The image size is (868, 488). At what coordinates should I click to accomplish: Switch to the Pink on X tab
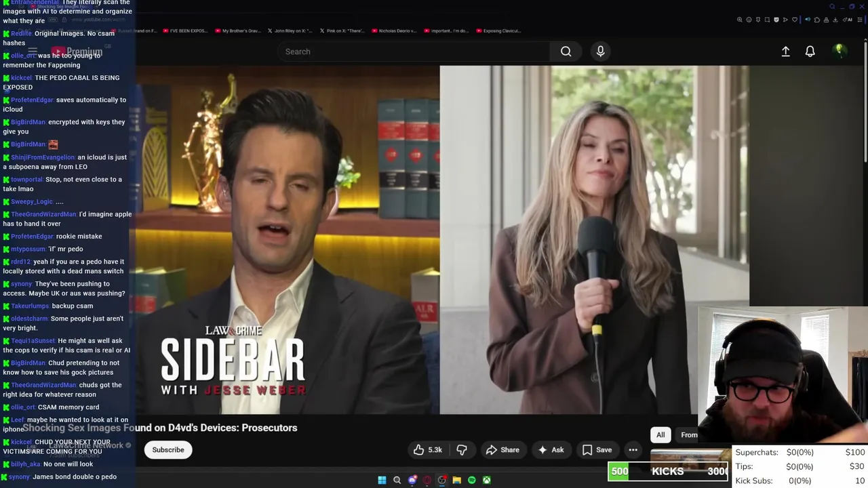click(342, 30)
